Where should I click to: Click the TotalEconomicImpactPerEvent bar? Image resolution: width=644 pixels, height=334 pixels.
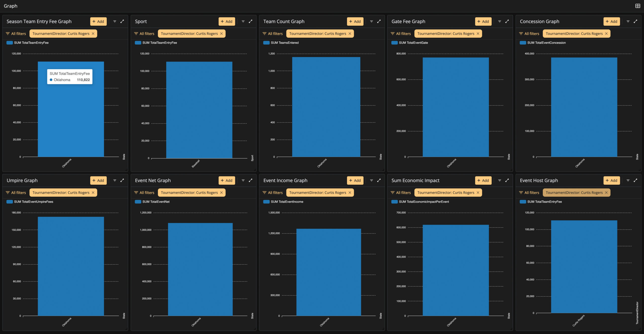point(456,270)
